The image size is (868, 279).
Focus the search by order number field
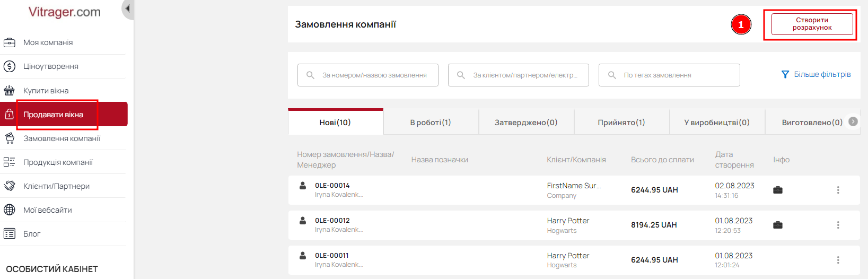pos(368,75)
